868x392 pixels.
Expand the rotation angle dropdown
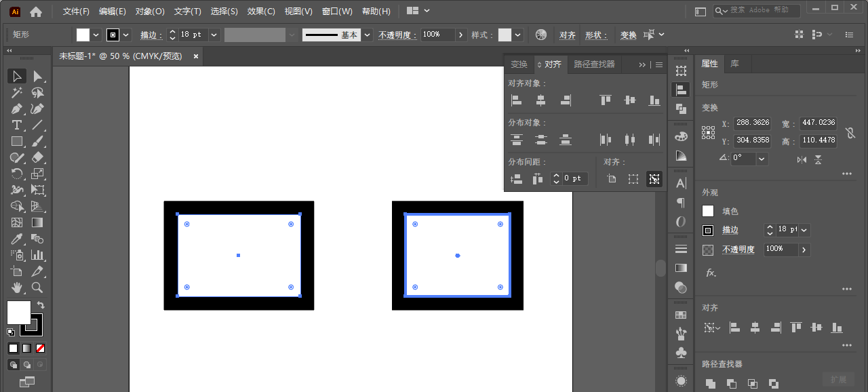coord(762,159)
